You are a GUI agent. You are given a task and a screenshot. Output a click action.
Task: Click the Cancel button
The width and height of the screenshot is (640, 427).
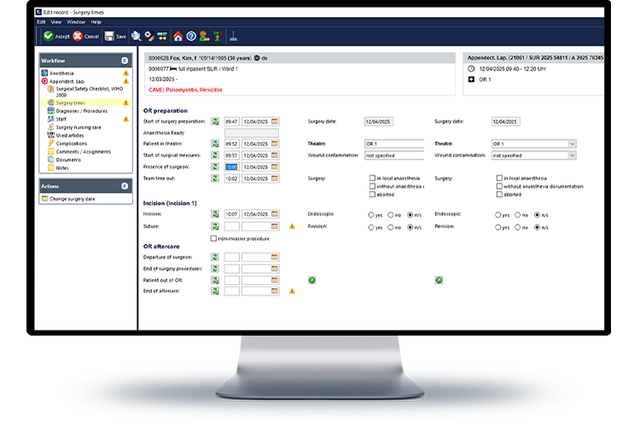[x=84, y=36]
